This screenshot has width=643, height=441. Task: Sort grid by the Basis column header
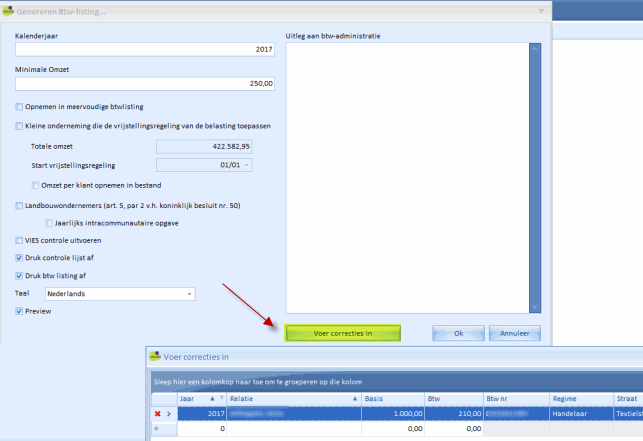click(390, 398)
